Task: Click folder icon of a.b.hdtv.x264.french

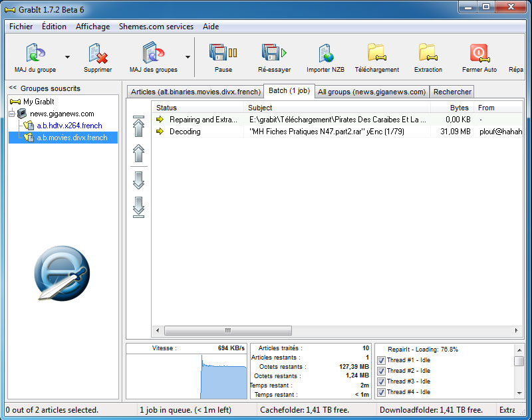Action: point(29,126)
